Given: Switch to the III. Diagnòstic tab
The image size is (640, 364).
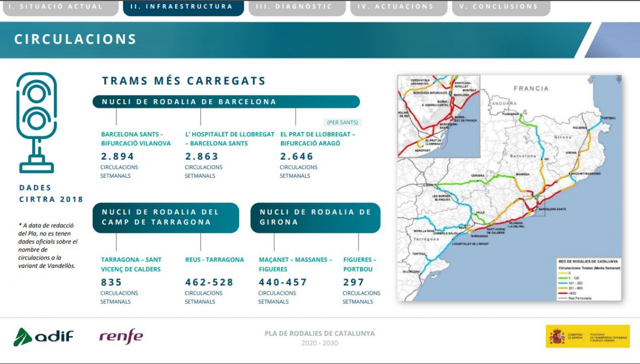Looking at the screenshot, I should (297, 8).
